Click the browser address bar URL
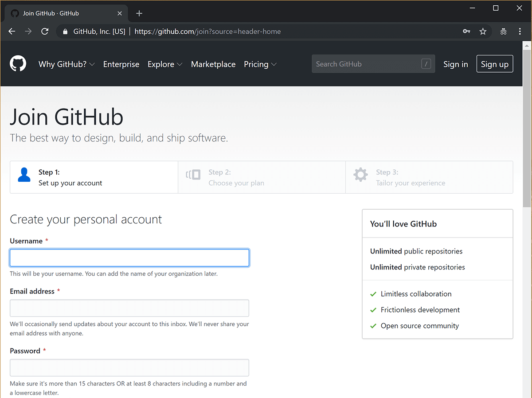Screen dimensions: 532x398 tap(207, 31)
